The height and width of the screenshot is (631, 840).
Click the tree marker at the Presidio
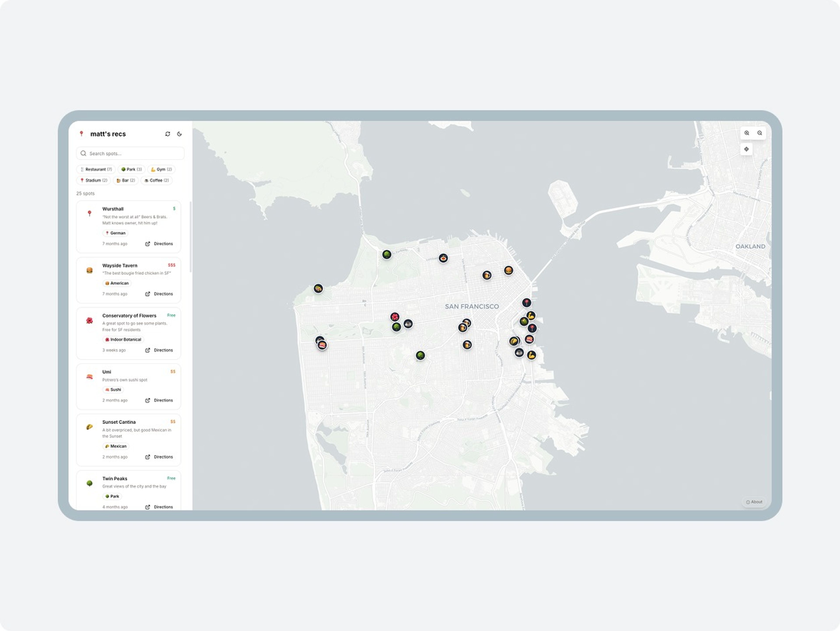(387, 255)
